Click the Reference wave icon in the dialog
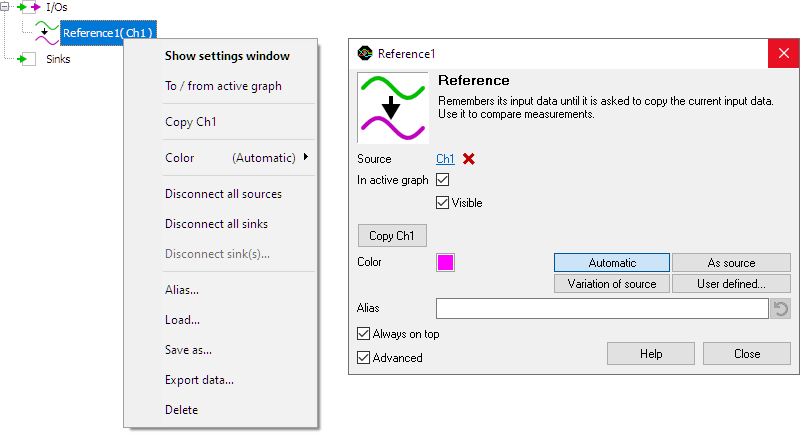The height and width of the screenshot is (433, 800). click(393, 108)
